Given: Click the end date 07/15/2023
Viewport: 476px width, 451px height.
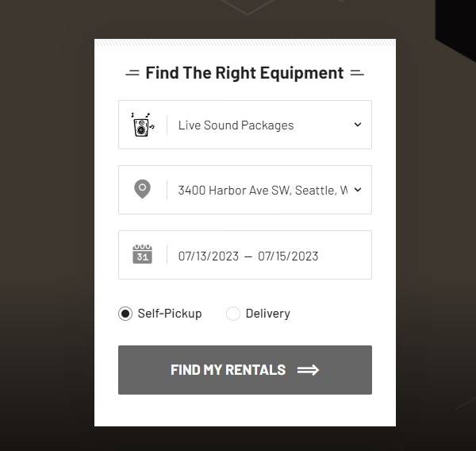Looking at the screenshot, I should click(288, 256).
